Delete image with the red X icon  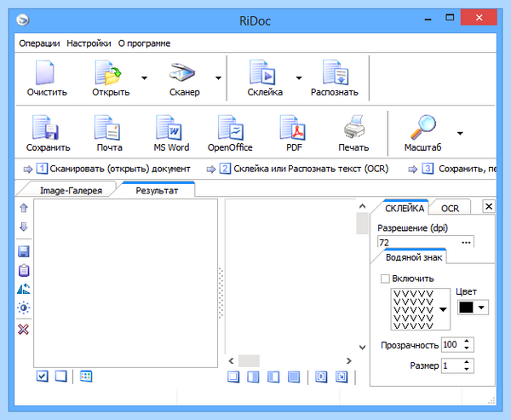click(24, 330)
